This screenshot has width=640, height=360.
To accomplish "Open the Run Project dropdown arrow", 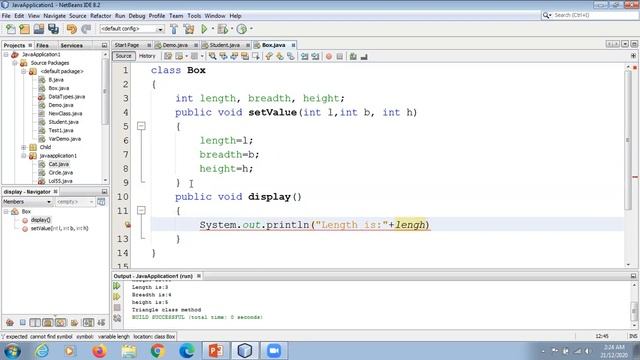I will (212, 29).
